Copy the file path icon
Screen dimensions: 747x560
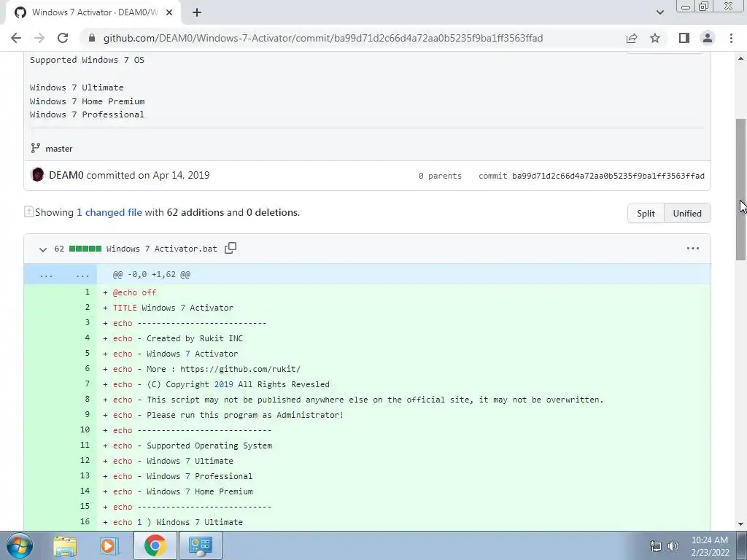point(231,248)
